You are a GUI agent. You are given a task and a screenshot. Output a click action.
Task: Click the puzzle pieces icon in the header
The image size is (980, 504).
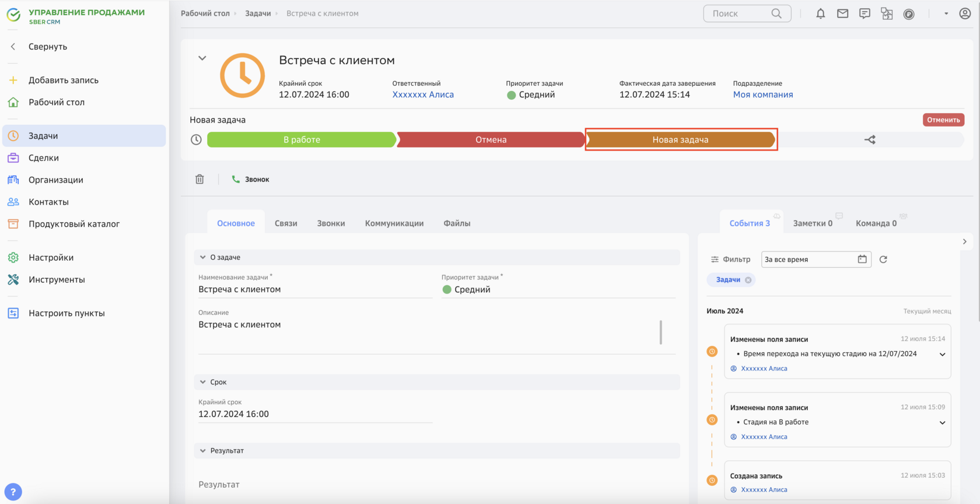pyautogui.click(x=887, y=13)
